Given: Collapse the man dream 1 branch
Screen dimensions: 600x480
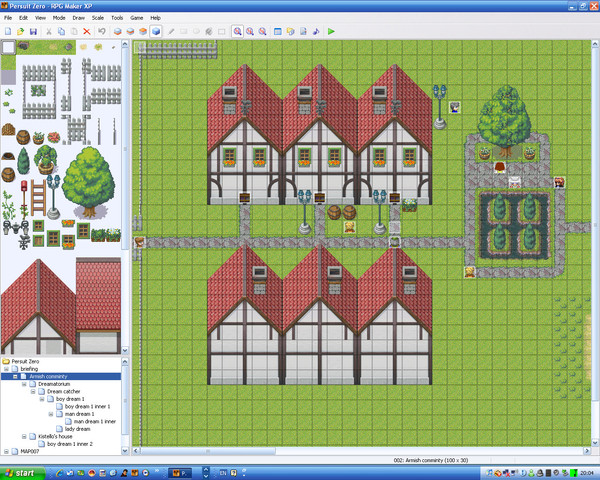Looking at the screenshot, I should (51, 414).
